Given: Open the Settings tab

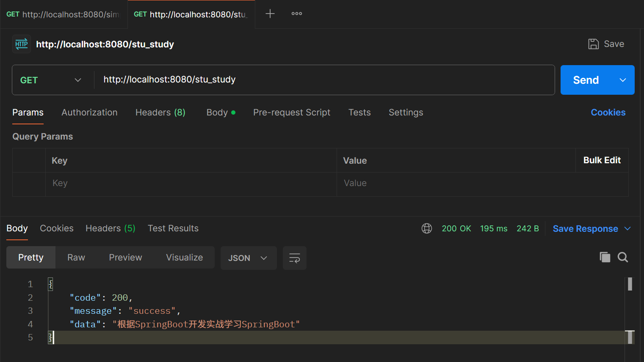Looking at the screenshot, I should tap(406, 112).
